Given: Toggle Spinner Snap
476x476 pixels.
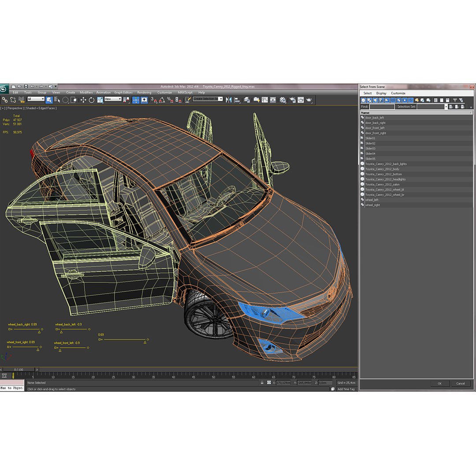Looking at the screenshot, I should pos(178,100).
